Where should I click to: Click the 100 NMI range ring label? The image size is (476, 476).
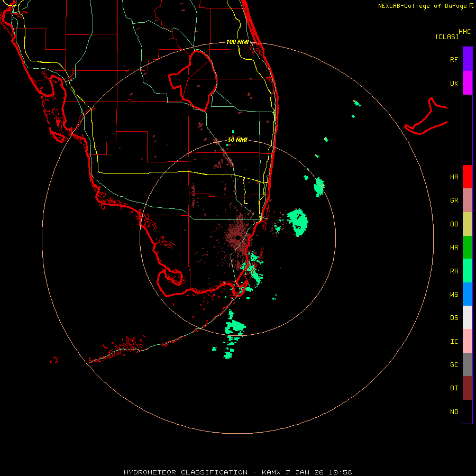click(x=237, y=42)
